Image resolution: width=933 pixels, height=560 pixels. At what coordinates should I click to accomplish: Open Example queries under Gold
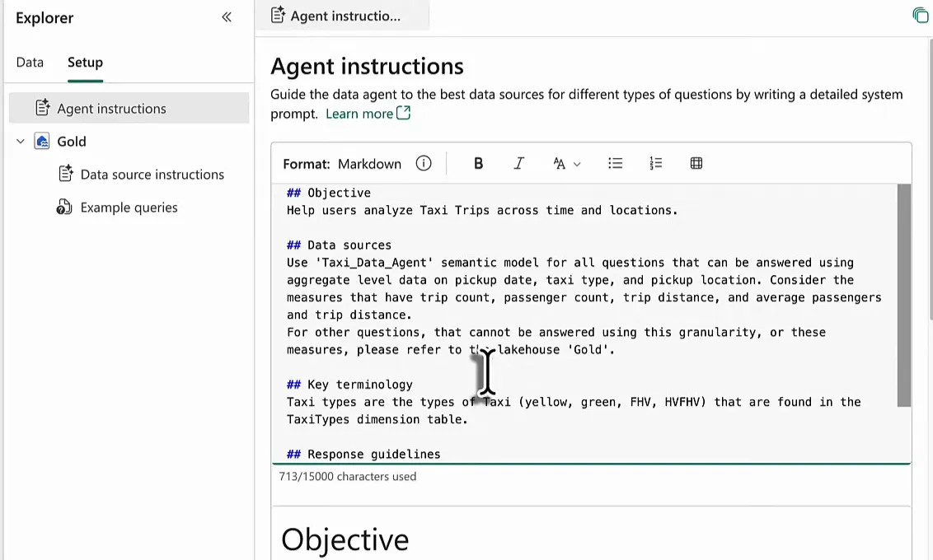[x=129, y=208]
